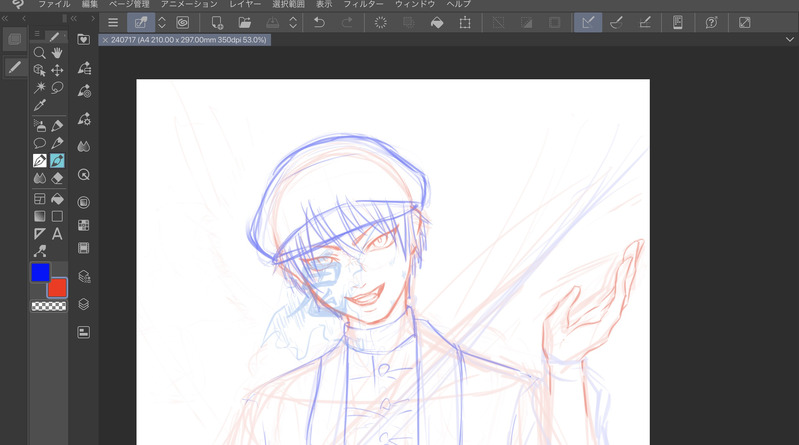
Task: Open the command bar hamburger menu
Action: pos(113,22)
